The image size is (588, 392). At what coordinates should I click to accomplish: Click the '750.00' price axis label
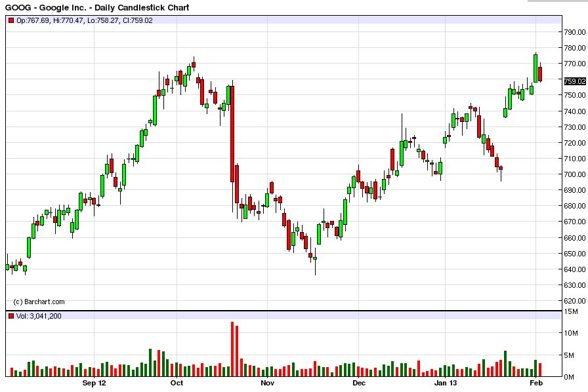[x=574, y=95]
